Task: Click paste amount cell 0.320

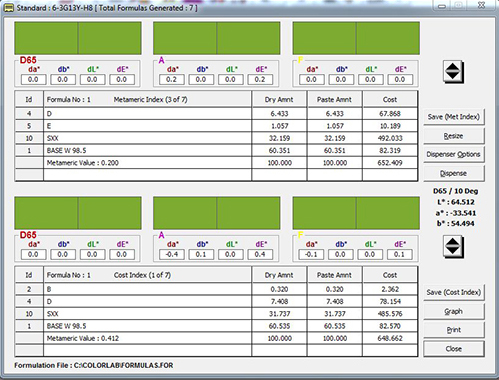Action: [x=335, y=289]
